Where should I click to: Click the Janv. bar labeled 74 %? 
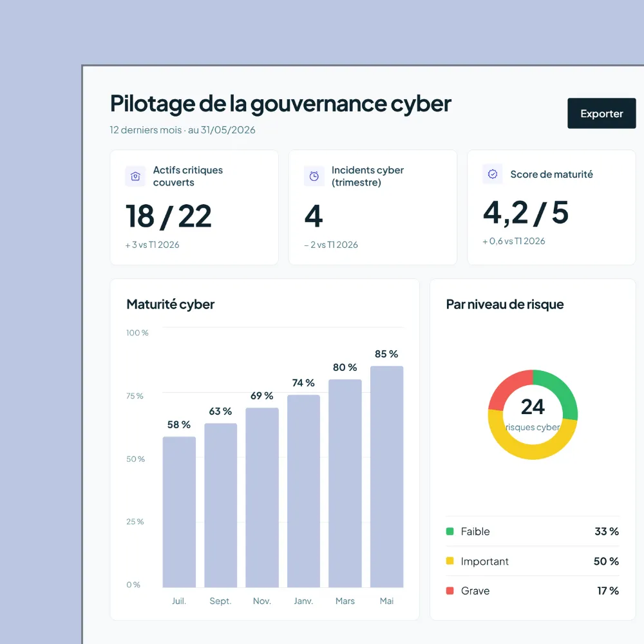click(x=303, y=491)
